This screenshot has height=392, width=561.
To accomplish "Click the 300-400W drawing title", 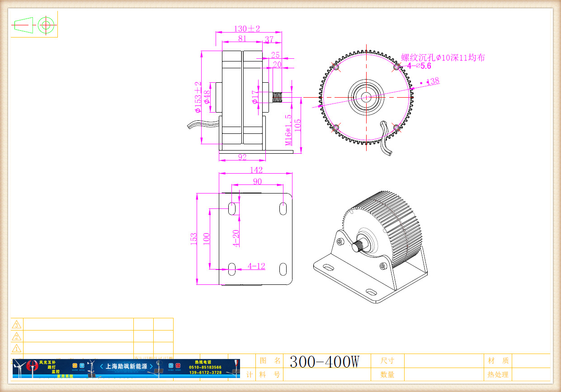I will [x=324, y=362].
